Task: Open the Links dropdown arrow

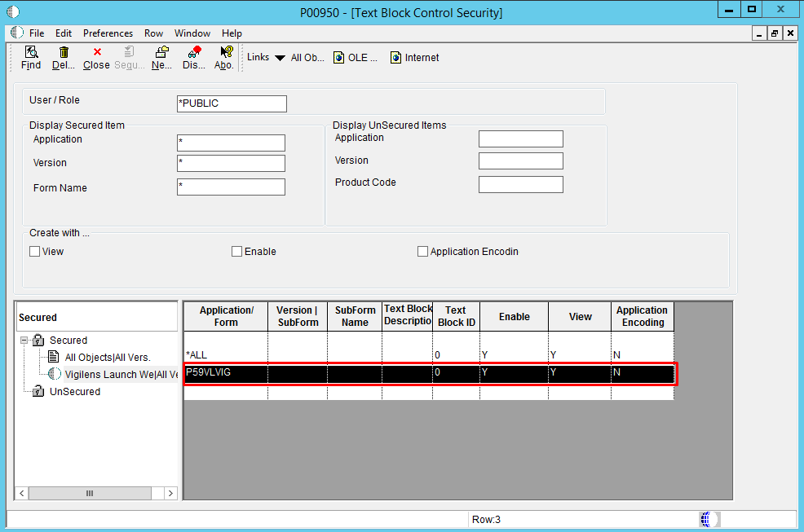Action: point(280,58)
